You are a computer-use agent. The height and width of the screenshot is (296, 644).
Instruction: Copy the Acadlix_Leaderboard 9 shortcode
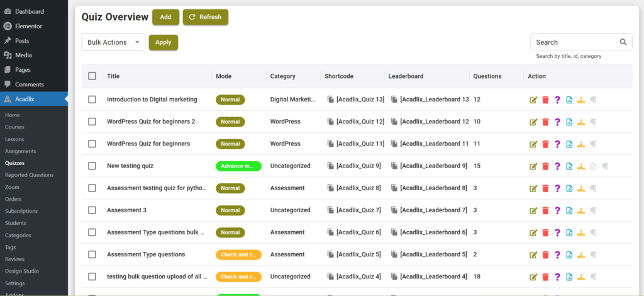394,166
